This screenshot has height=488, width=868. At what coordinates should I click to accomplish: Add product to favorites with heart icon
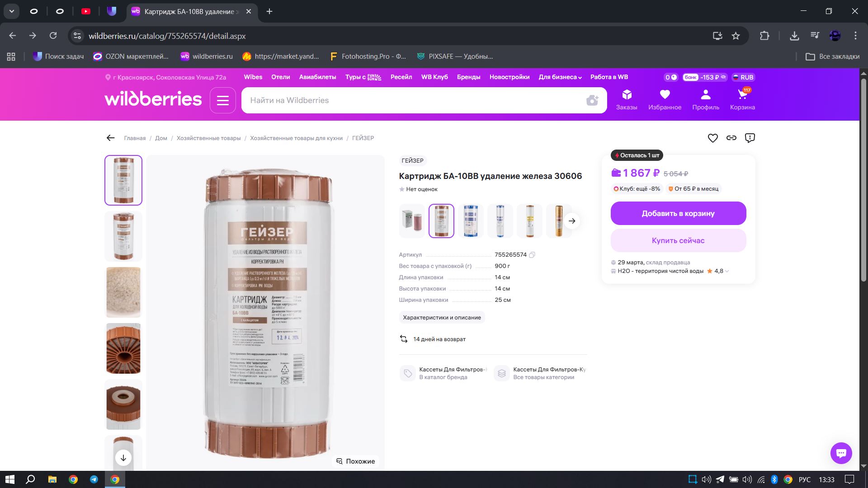[712, 138]
